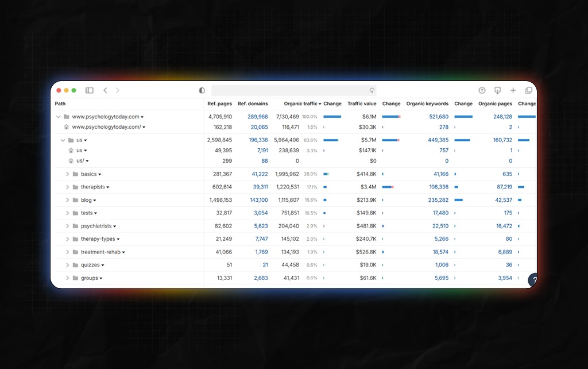Expand the therapy-types folder
The height and width of the screenshot is (369, 588).
coord(68,239)
